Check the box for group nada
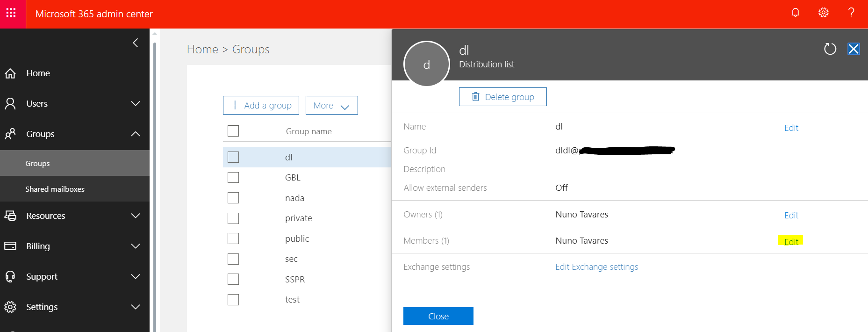This screenshot has height=332, width=868. tap(233, 198)
